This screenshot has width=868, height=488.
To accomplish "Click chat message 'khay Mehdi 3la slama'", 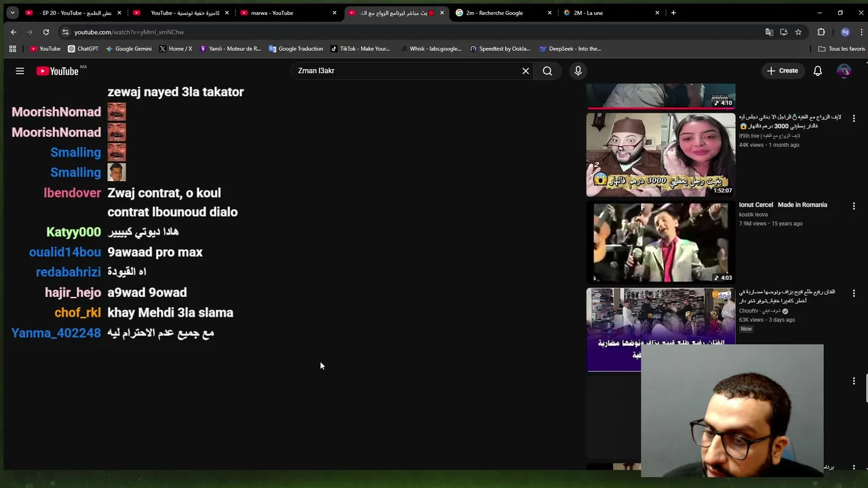I will [170, 312].
